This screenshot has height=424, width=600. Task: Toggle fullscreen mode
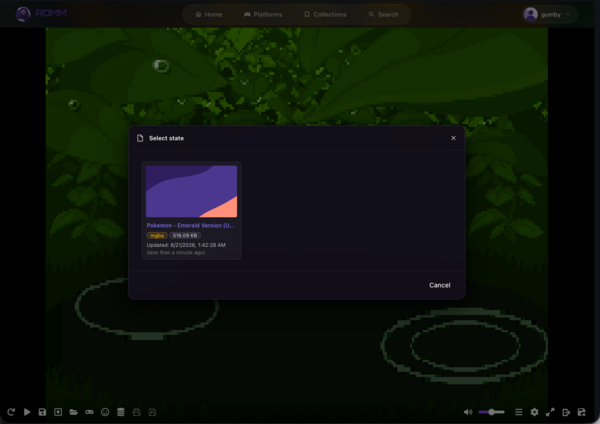point(550,412)
